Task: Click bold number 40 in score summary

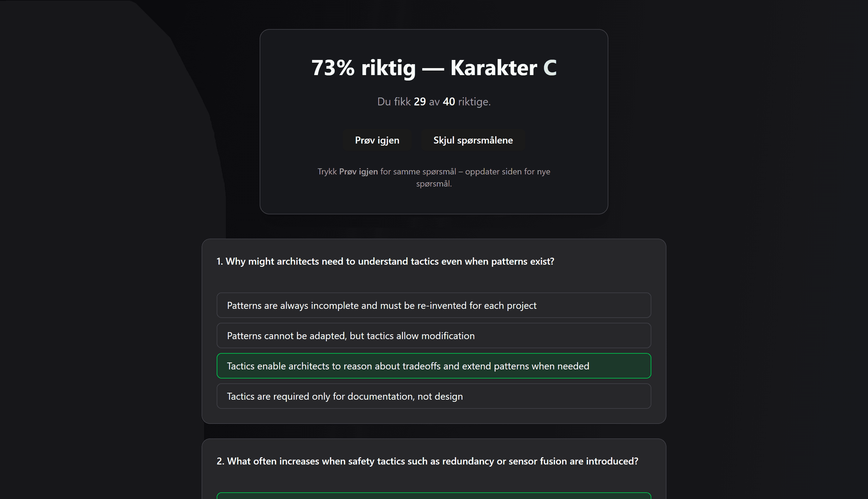Action: point(449,102)
